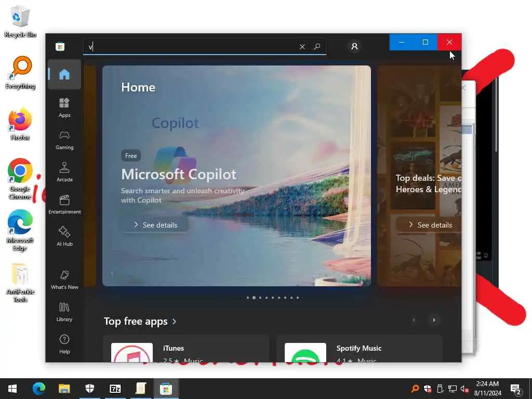This screenshot has width=532, height=399.
Task: Open the Home section in the Store sidebar
Action: coord(64,74)
